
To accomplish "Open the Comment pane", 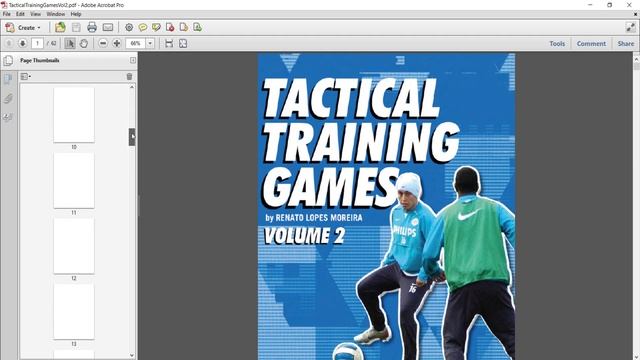I will click(591, 43).
